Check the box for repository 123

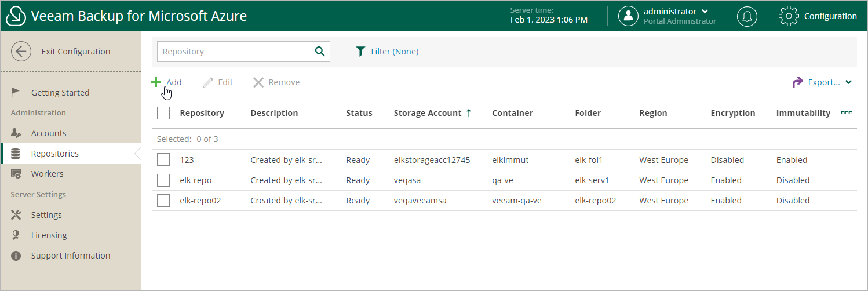(163, 160)
